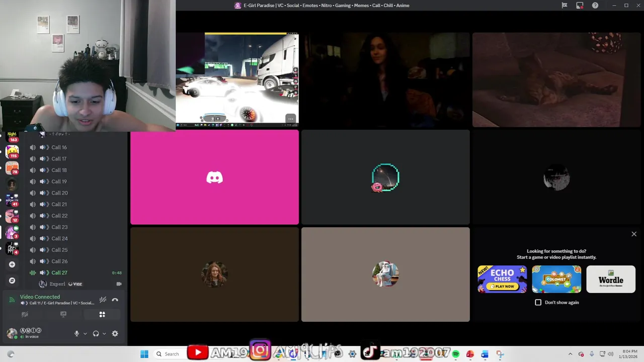644x362 pixels.
Task: Show hidden system tray icons chevron
Action: click(x=570, y=354)
